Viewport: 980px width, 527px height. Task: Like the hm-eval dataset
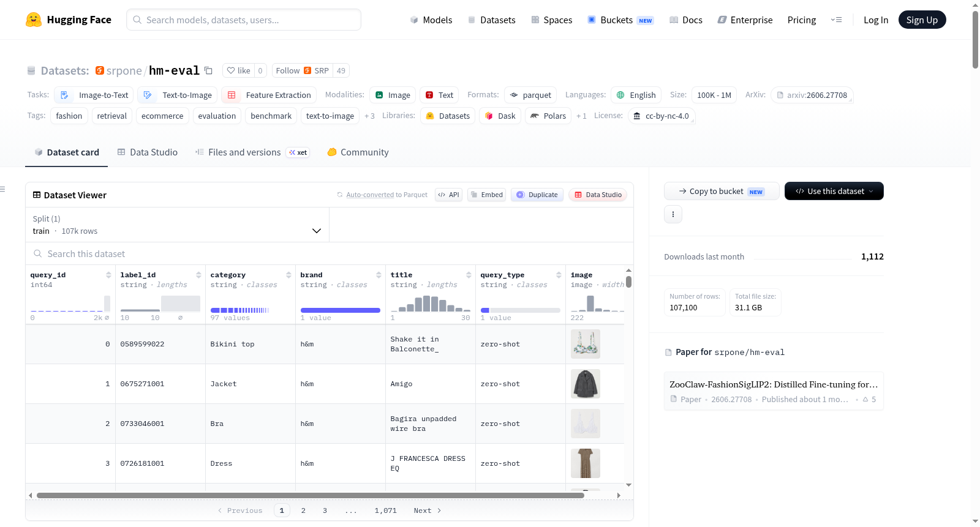[x=238, y=70]
